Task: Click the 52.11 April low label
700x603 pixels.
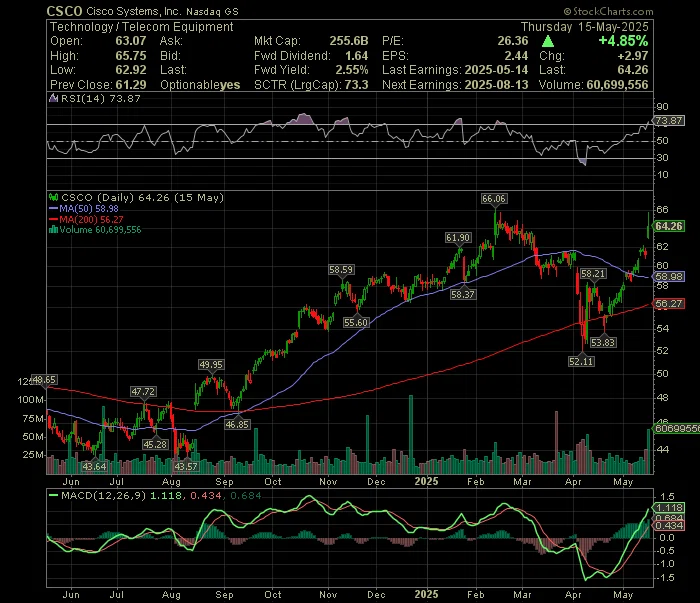Action: pos(581,362)
